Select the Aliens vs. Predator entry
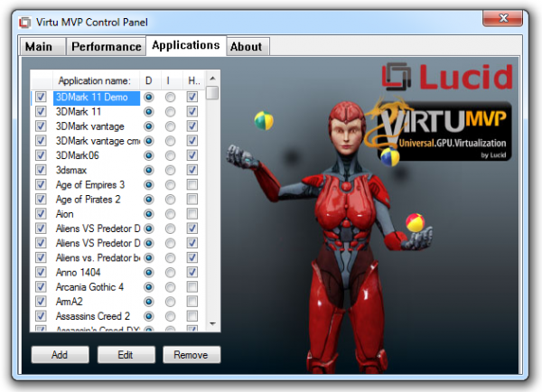The width and height of the screenshot is (542, 392). 98,258
